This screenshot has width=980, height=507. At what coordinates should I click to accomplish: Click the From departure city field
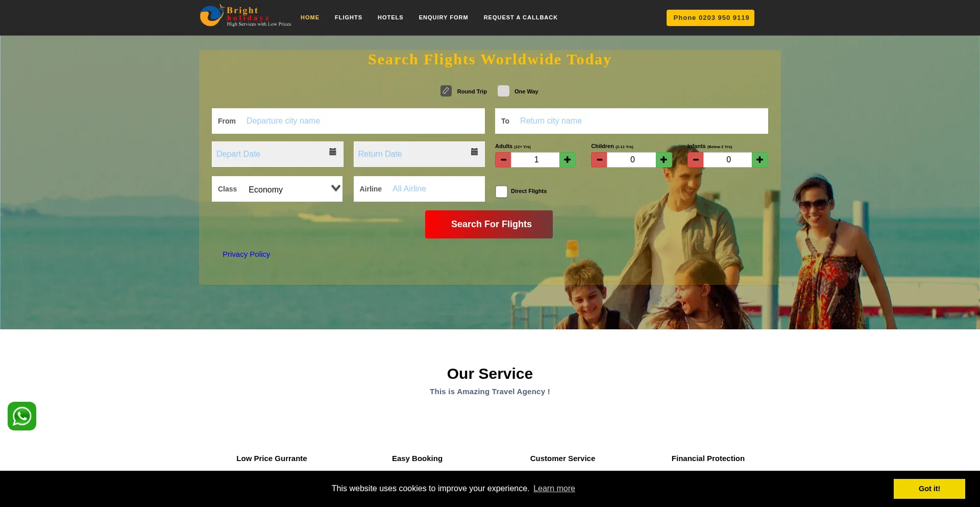click(x=362, y=121)
